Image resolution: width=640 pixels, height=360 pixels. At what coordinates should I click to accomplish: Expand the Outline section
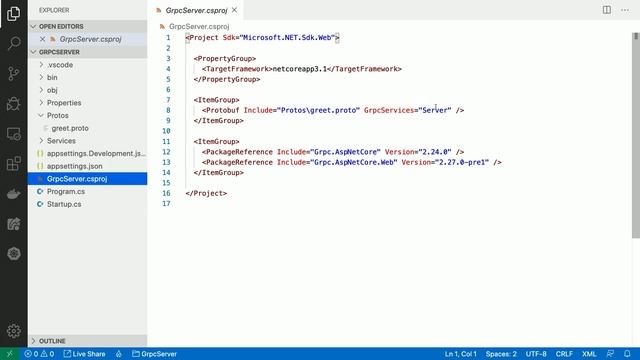click(87, 341)
